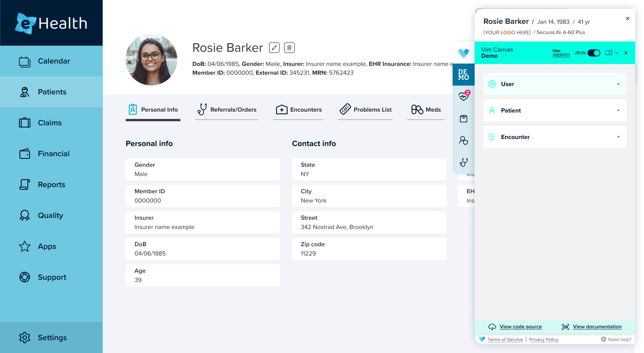Image resolution: width=644 pixels, height=353 pixels.
Task: Click View code source link
Action: [520, 327]
